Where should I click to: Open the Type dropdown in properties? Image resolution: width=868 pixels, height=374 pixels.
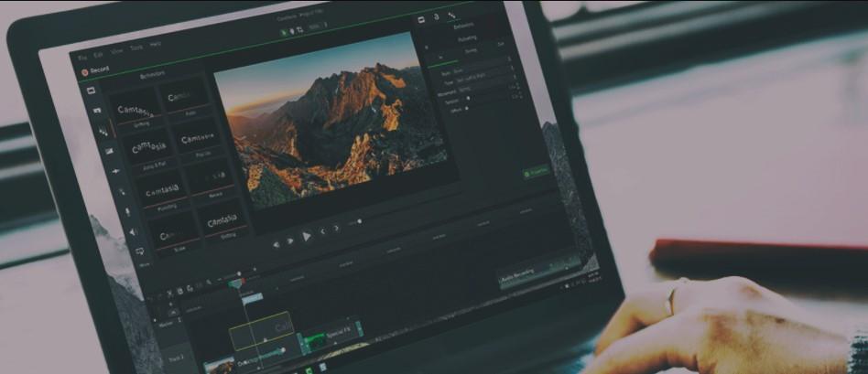coord(485,76)
